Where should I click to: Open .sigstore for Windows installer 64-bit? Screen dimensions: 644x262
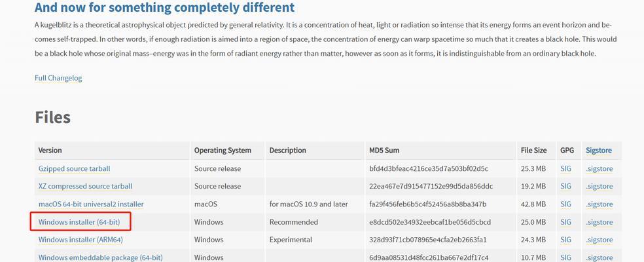pos(599,223)
